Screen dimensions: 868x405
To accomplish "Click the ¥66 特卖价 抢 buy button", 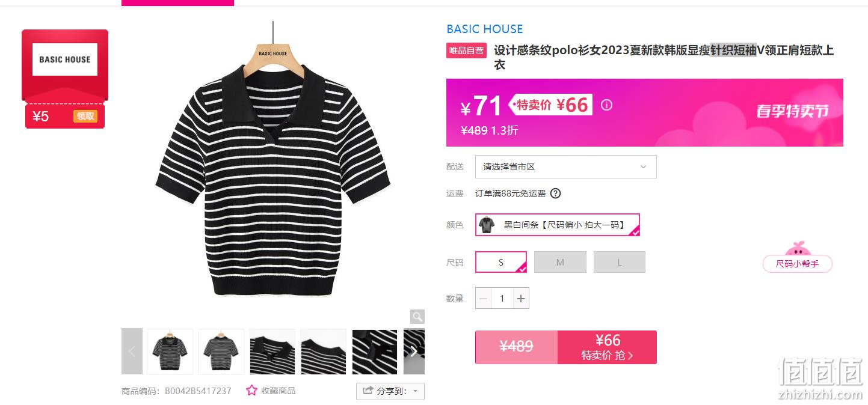I will (x=608, y=347).
